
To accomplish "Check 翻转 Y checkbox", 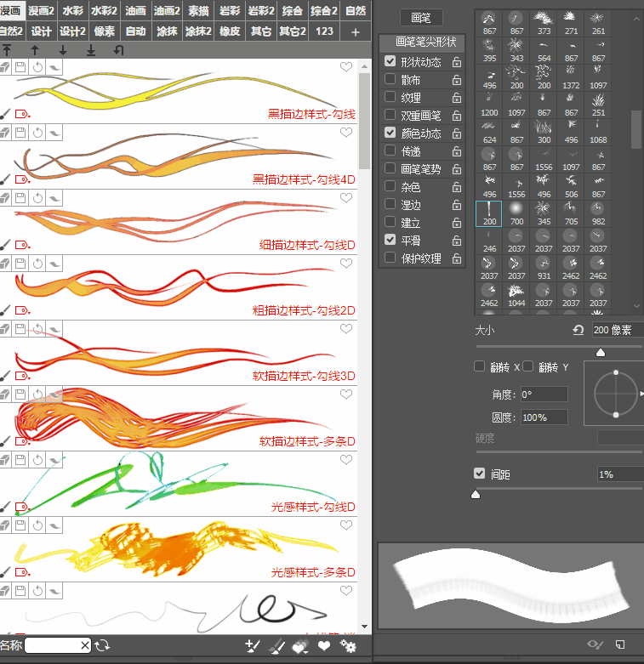I will [x=528, y=366].
